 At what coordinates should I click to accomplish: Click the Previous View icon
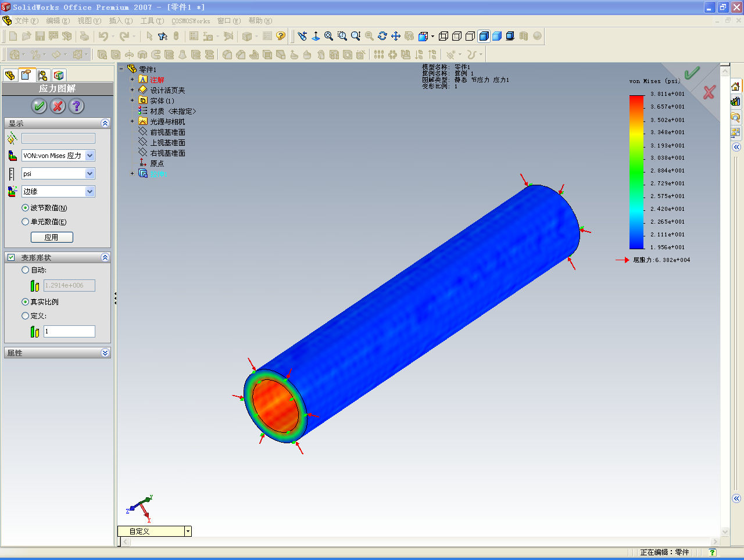pyautogui.click(x=302, y=36)
